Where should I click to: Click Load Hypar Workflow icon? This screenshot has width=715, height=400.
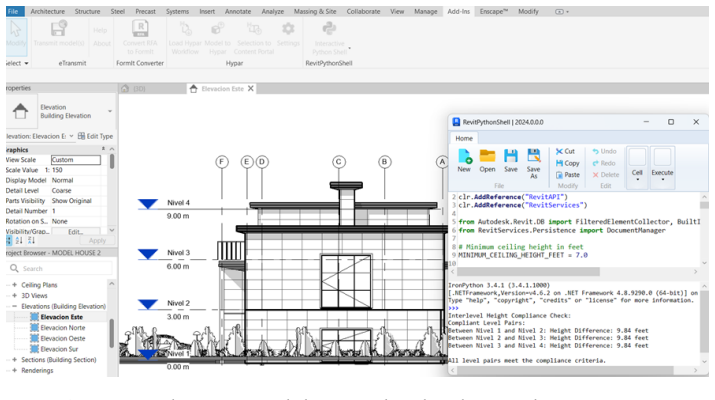(185, 29)
